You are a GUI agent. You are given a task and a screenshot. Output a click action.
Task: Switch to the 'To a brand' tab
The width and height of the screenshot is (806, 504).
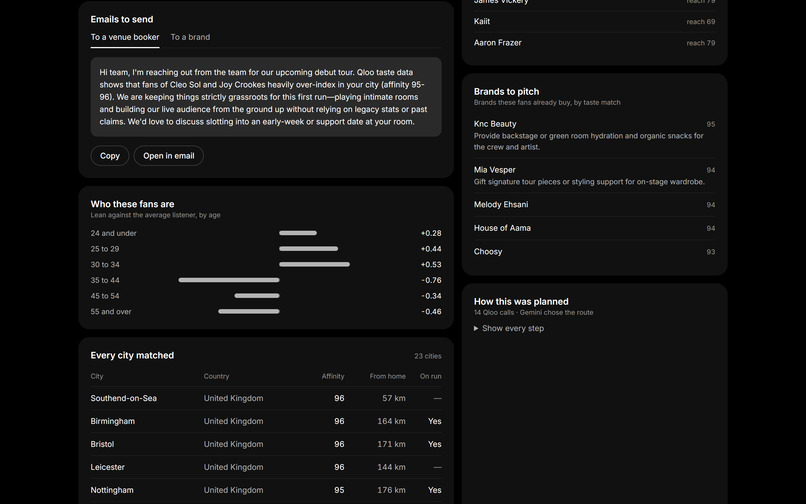190,37
